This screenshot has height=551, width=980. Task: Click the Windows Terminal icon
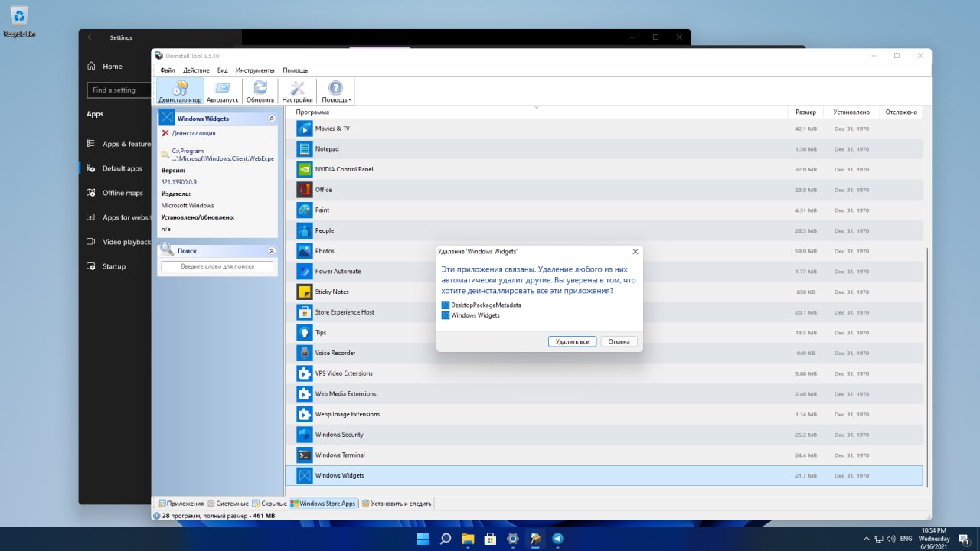pos(304,455)
